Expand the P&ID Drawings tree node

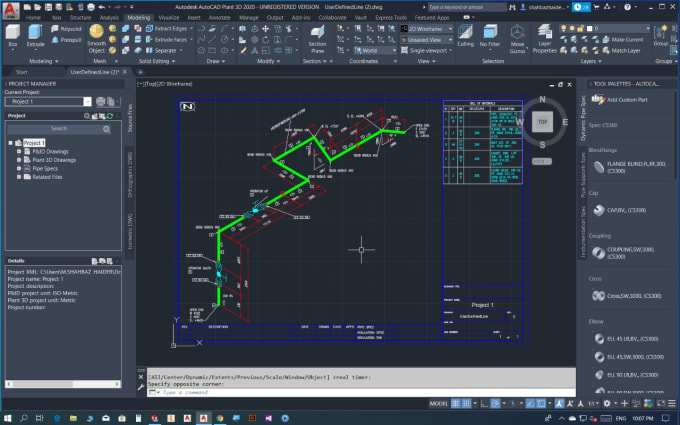19,151
